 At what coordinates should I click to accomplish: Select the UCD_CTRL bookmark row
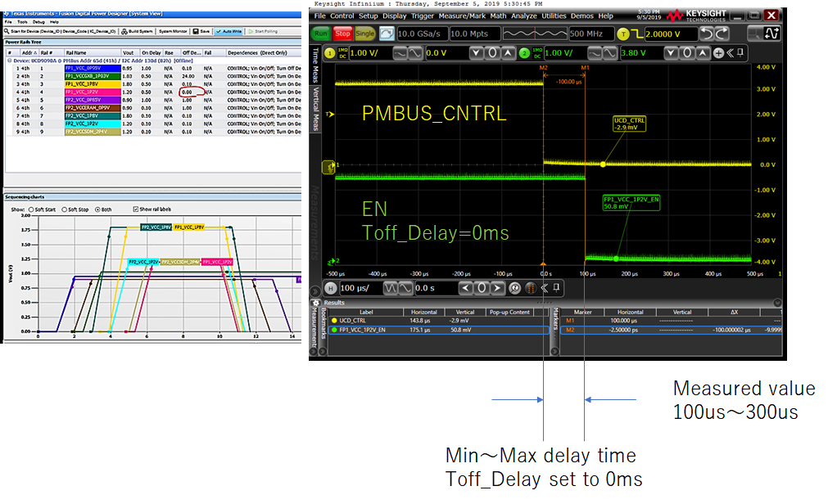[438, 321]
